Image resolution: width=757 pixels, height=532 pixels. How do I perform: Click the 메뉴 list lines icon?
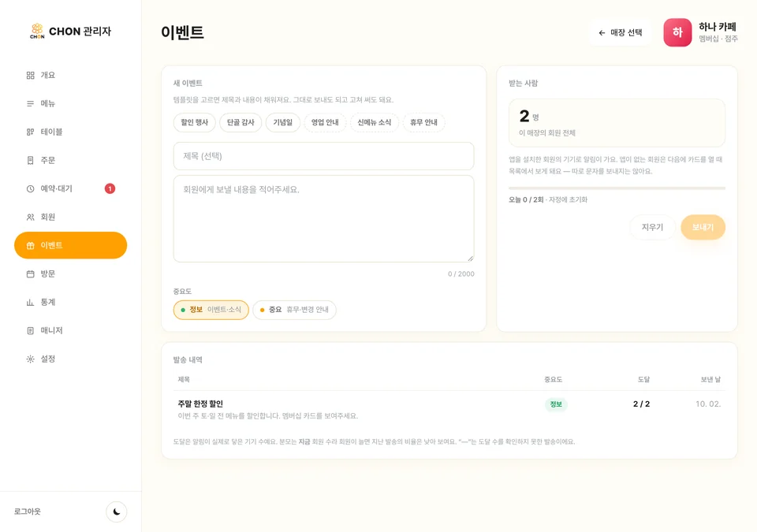pyautogui.click(x=31, y=104)
